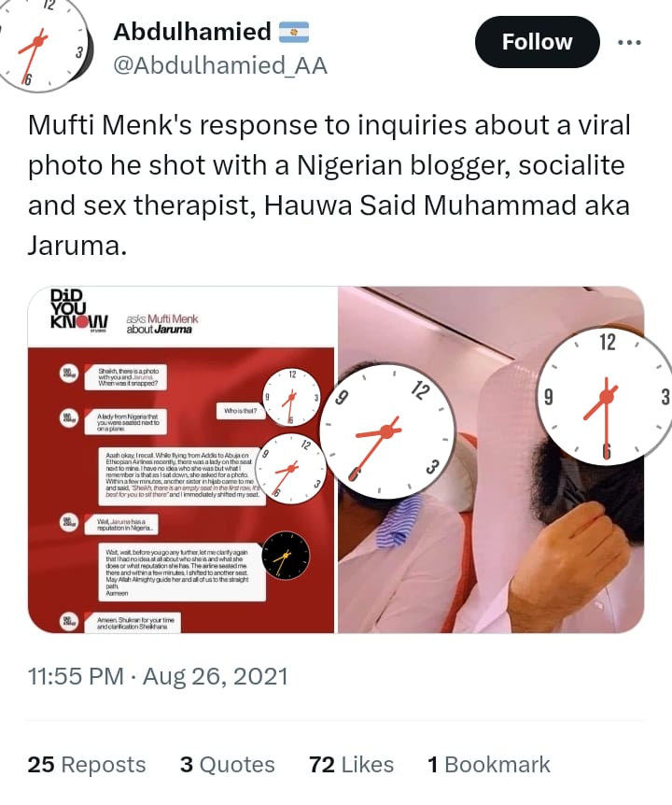Viewport: 672px width, 805px height.
Task: Click 'asks Mufti Menk about Jaruma' heading
Action: click(162, 324)
